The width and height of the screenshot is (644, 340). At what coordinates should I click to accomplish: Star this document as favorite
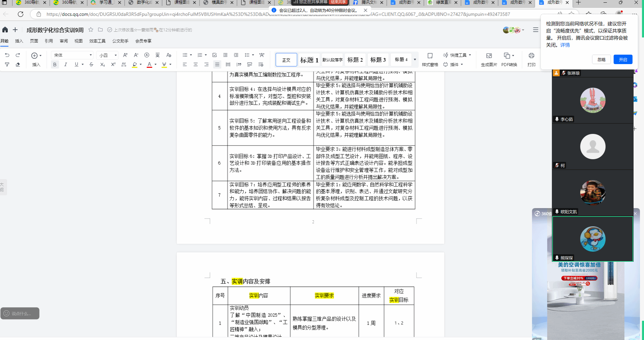[x=91, y=30]
